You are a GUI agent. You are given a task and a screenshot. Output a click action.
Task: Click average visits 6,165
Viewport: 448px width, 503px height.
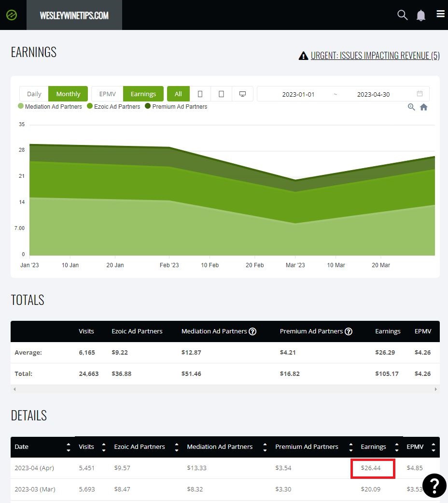(x=87, y=353)
